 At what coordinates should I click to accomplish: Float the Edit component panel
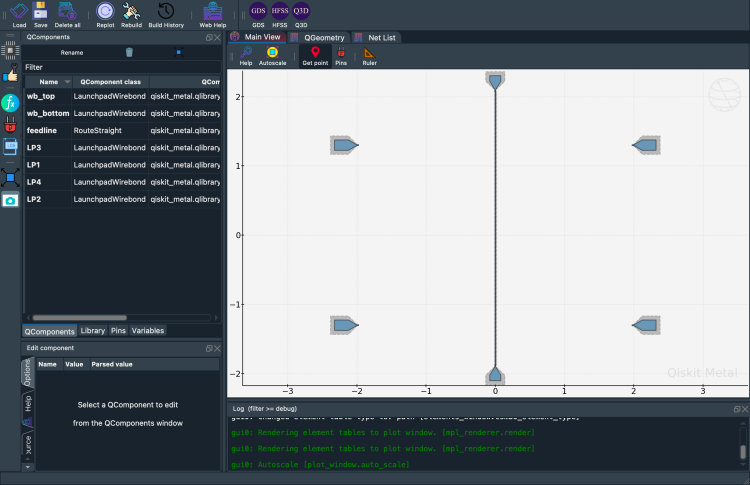[x=209, y=348]
